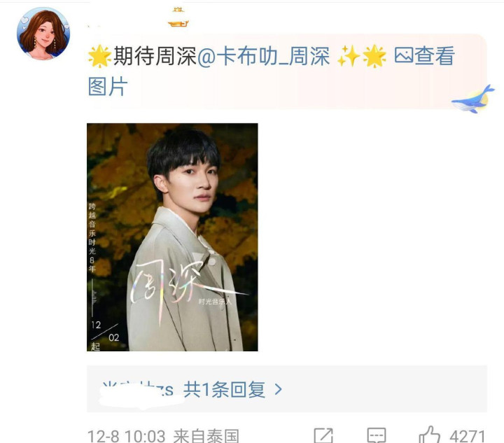The width and height of the screenshot is (504, 443).
Task: Click the star emoji before 期待周深
Action: click(x=99, y=56)
